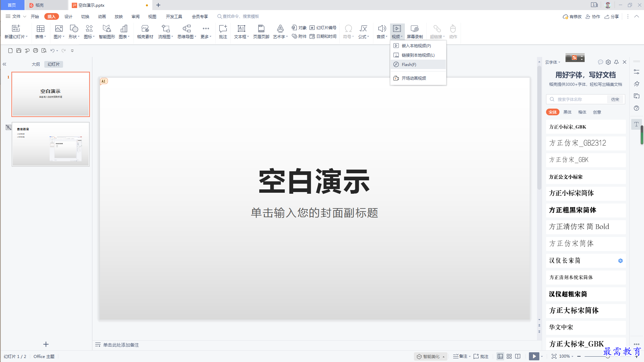The image size is (644, 362).
Task: Choose 开场动画视频 from the menu
Action: 418,78
